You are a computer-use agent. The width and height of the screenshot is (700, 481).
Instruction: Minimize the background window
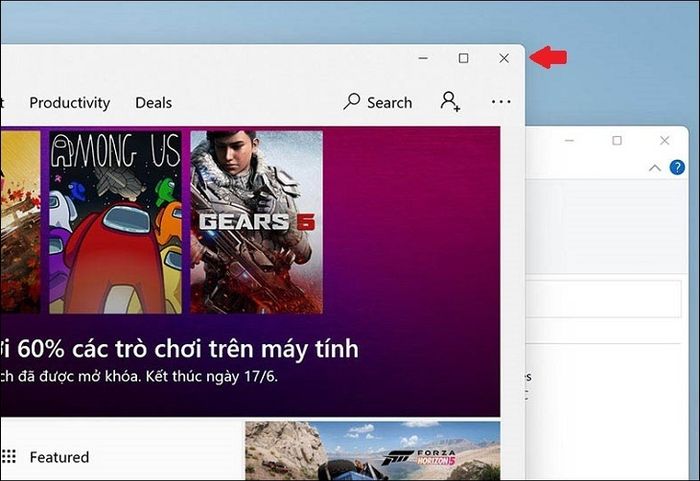tap(569, 141)
